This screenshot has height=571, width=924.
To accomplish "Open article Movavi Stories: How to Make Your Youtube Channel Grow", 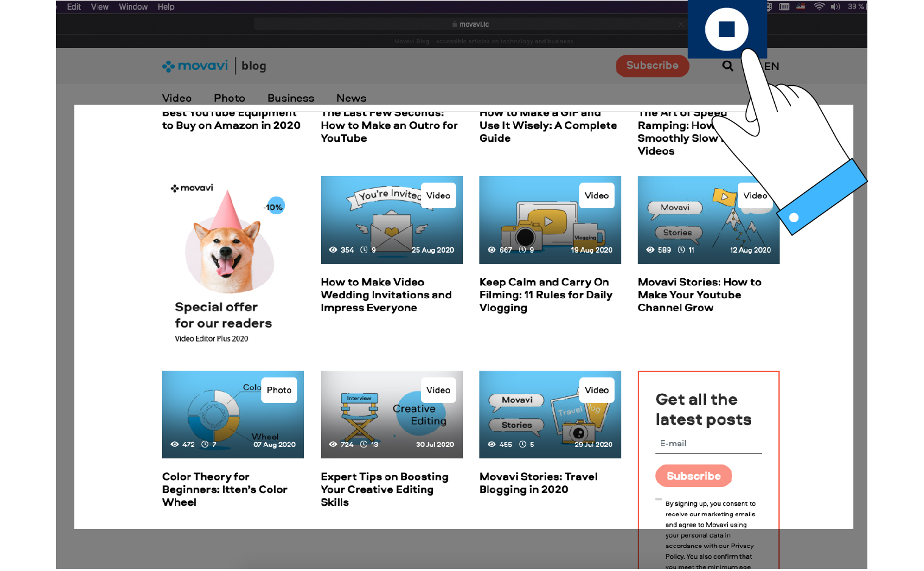I will click(x=699, y=295).
